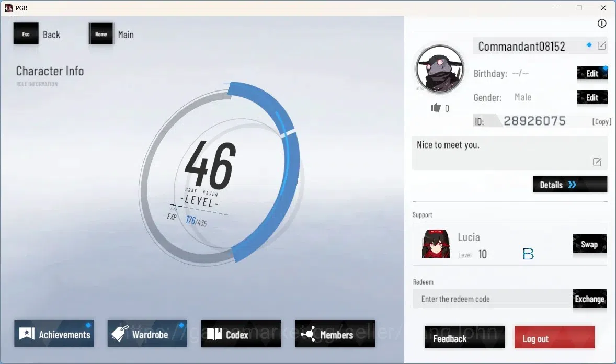This screenshot has height=364, width=616.
Task: Open the Members section
Action: pyautogui.click(x=335, y=334)
